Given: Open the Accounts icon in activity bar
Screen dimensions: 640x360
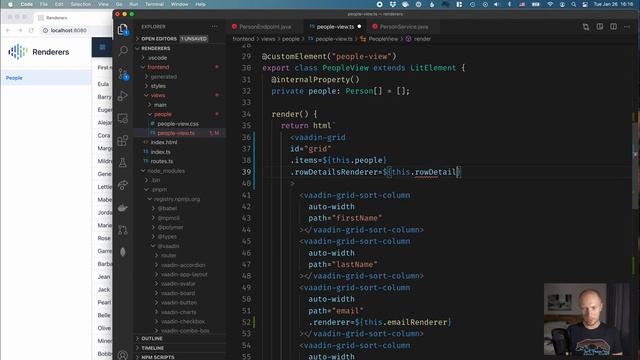Looking at the screenshot, I should [122, 355].
